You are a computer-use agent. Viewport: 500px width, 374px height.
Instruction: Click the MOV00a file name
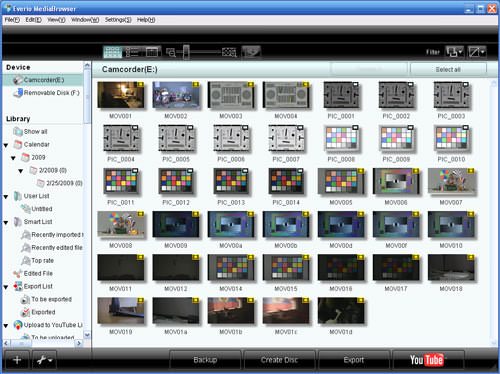point(231,246)
